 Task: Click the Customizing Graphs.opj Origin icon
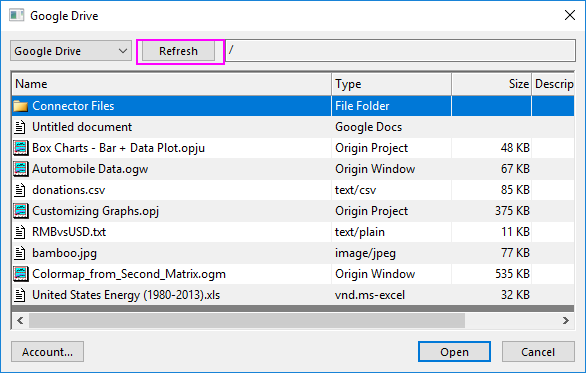[x=21, y=211]
